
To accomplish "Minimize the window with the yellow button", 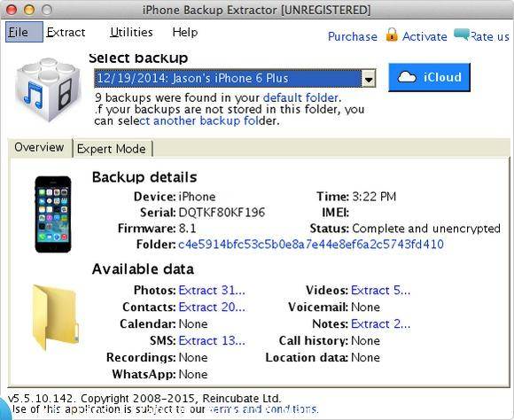I will point(29,10).
